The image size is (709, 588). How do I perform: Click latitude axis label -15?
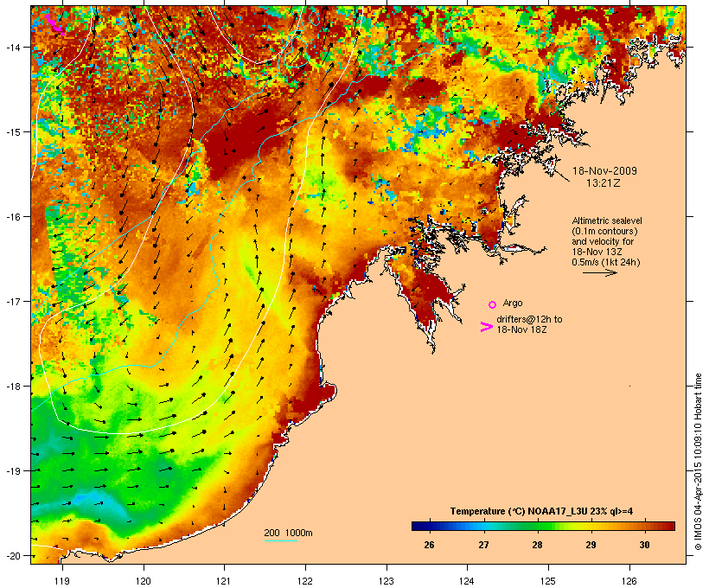(12, 132)
